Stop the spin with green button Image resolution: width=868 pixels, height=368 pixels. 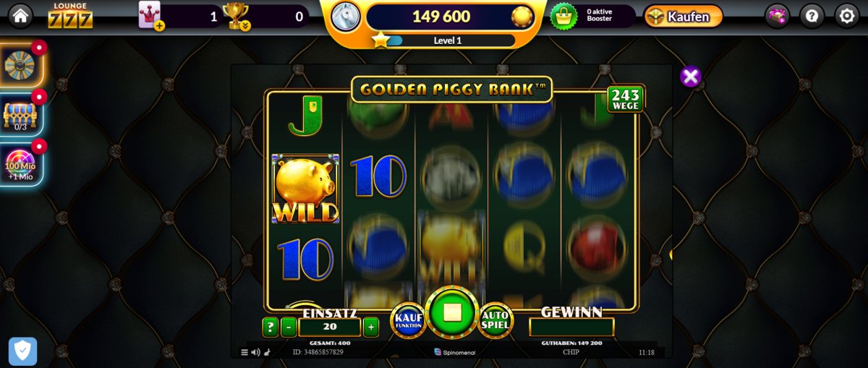(452, 312)
